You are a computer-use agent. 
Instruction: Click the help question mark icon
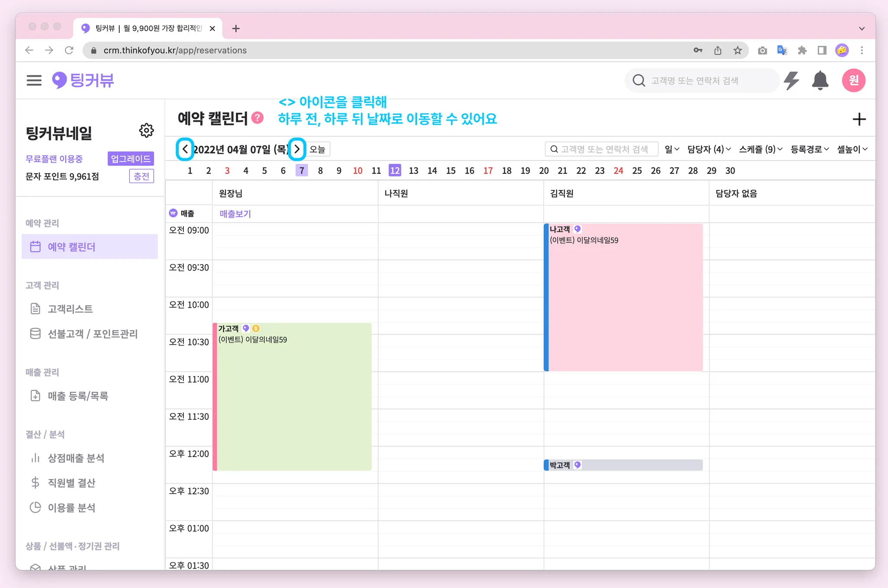pyautogui.click(x=258, y=118)
